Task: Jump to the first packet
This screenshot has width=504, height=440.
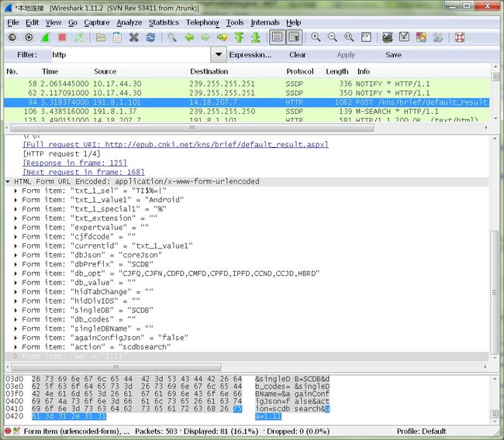Action: pos(239,38)
